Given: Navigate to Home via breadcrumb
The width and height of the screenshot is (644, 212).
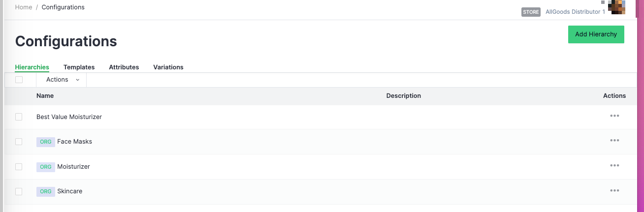Looking at the screenshot, I should (x=24, y=7).
